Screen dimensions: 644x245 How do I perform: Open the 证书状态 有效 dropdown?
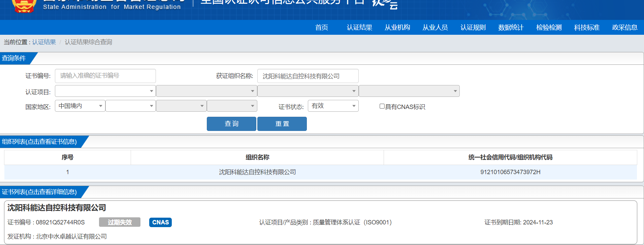333,106
